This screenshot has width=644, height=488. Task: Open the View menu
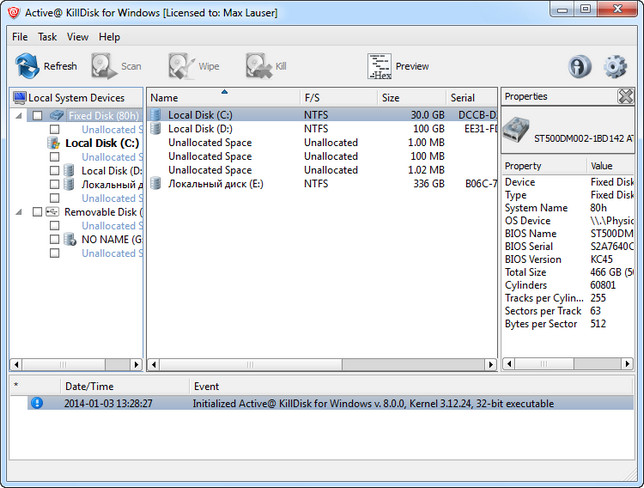78,37
